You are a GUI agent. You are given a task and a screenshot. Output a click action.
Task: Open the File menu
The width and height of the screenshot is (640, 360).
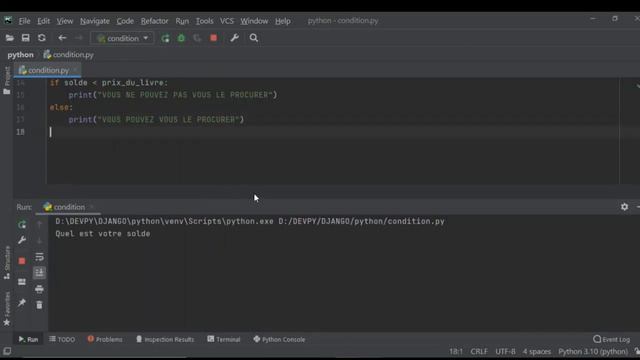click(24, 21)
